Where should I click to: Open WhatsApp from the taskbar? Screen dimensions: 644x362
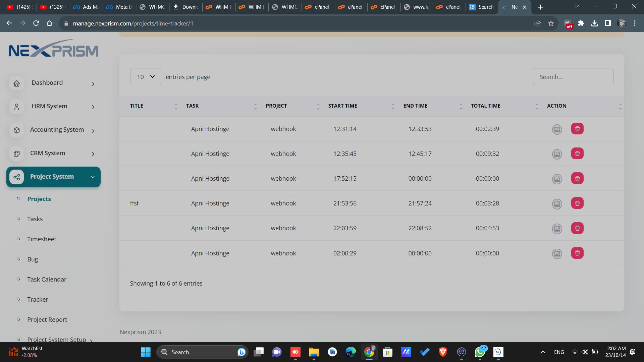click(x=480, y=352)
